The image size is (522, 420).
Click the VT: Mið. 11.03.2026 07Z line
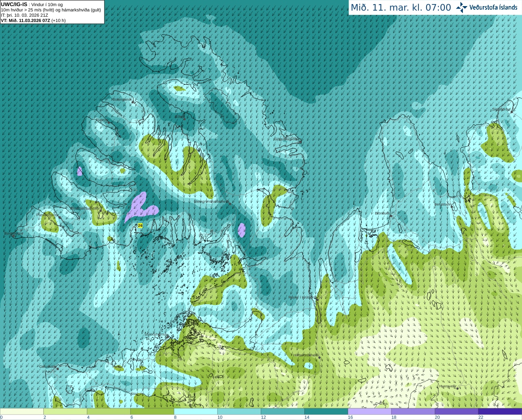click(x=33, y=20)
